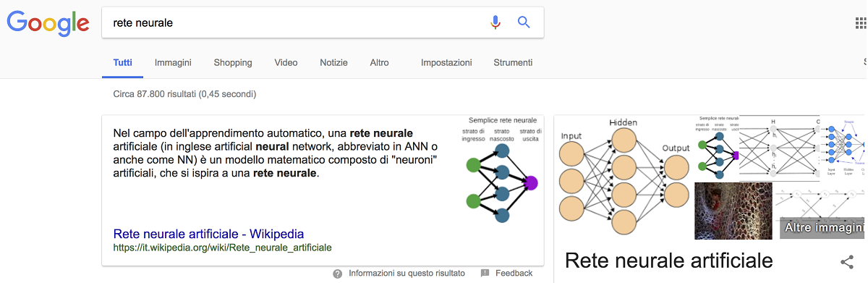
Task: Select the Tutti tab
Action: click(123, 63)
